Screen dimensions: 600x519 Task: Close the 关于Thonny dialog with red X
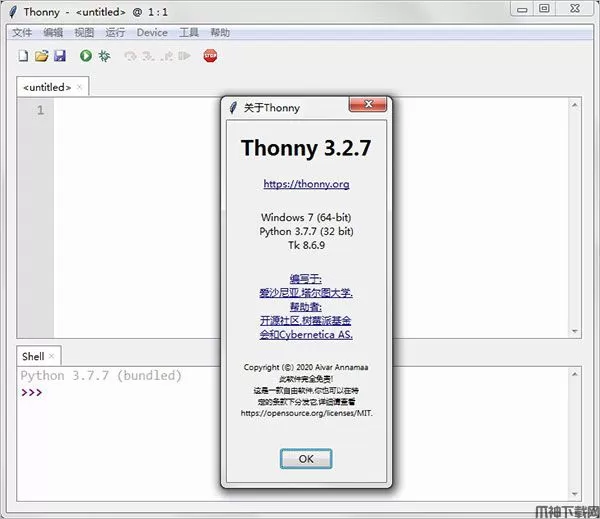368,104
